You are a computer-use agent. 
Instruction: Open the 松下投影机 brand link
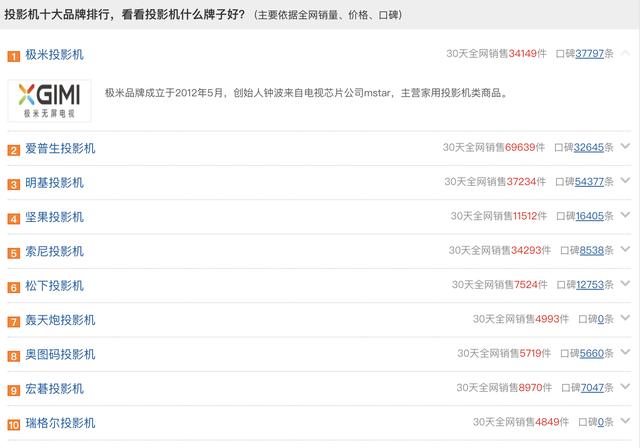(x=54, y=286)
